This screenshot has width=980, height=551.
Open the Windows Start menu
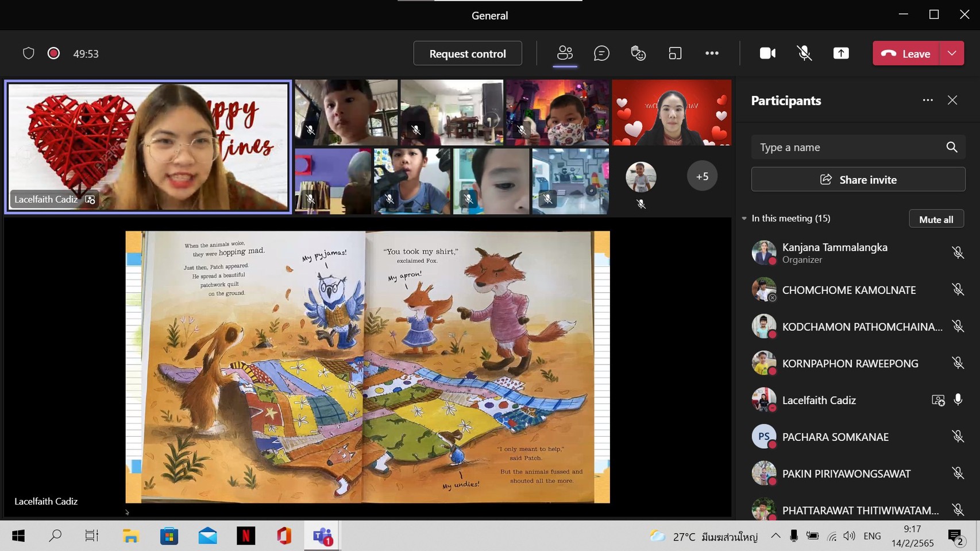point(18,536)
